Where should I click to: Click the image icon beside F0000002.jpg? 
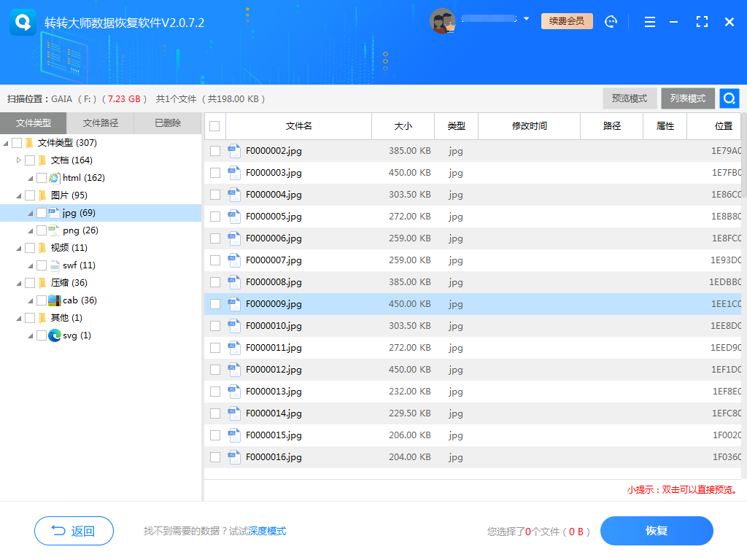pos(234,151)
